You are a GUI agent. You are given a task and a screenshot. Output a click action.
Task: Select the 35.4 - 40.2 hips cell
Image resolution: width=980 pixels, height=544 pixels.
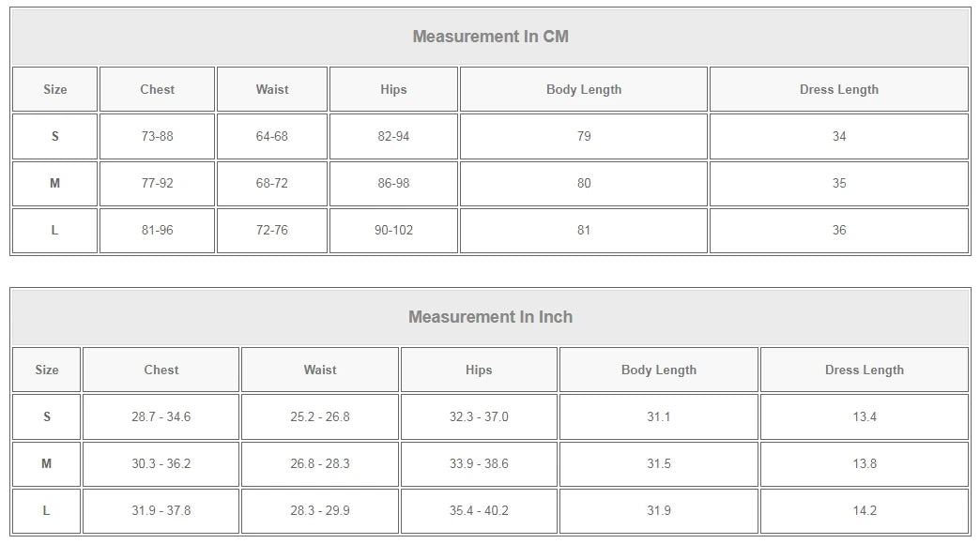[479, 510]
